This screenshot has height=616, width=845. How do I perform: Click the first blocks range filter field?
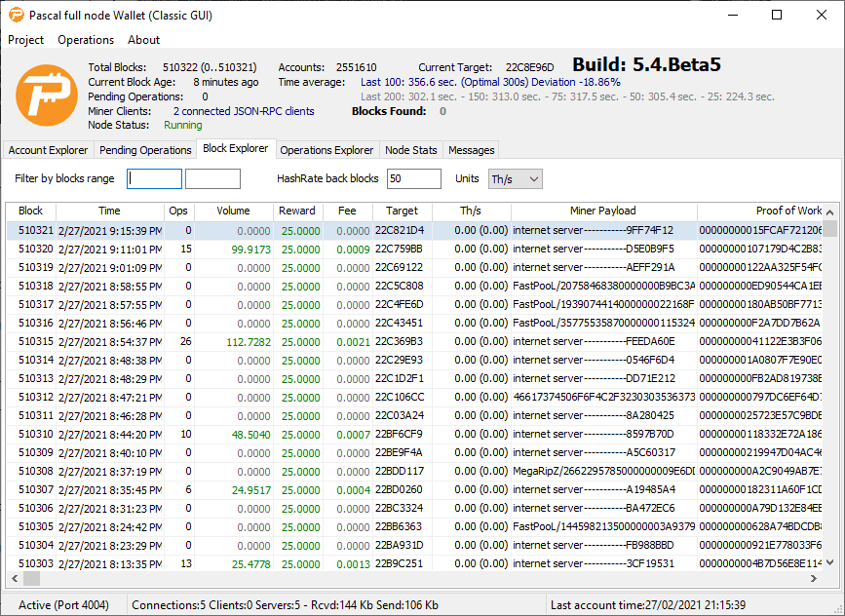[154, 179]
